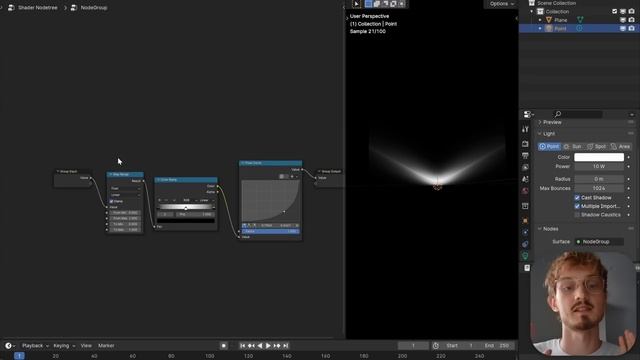Screen dimensions: 640x360
Task: Open the light Color swatch
Action: point(599,157)
